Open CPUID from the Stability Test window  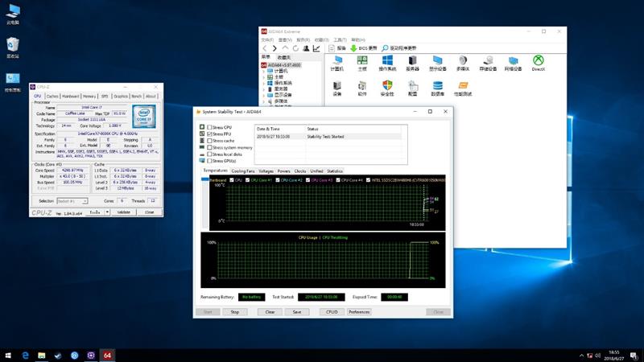coord(332,312)
